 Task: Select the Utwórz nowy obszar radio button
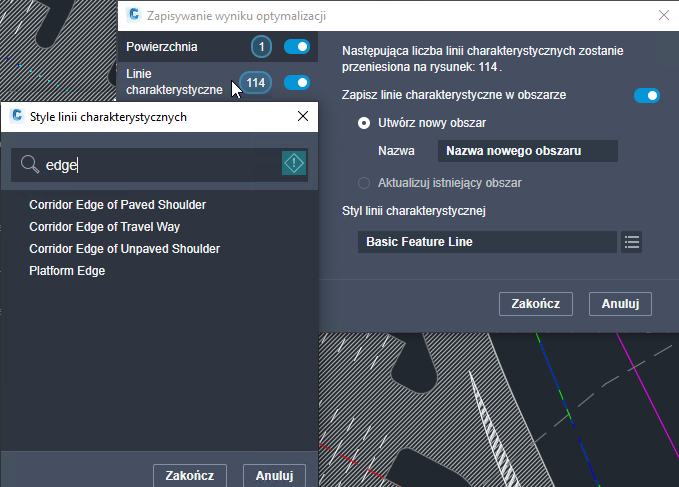[364, 123]
